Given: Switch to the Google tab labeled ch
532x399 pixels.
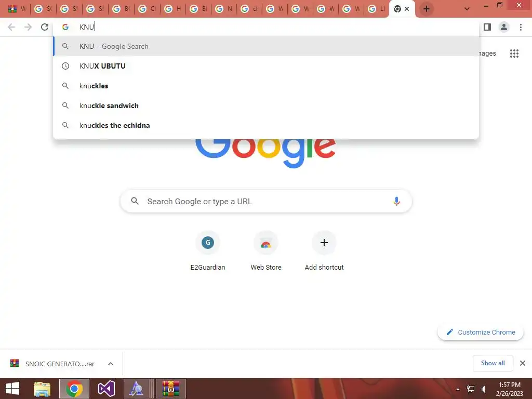Looking at the screenshot, I should [249, 9].
